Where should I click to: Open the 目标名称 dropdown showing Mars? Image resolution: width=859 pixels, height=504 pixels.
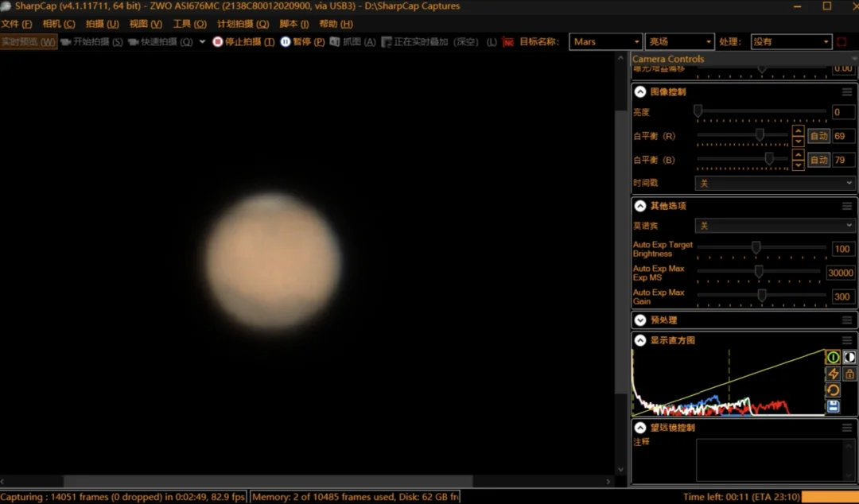(605, 41)
